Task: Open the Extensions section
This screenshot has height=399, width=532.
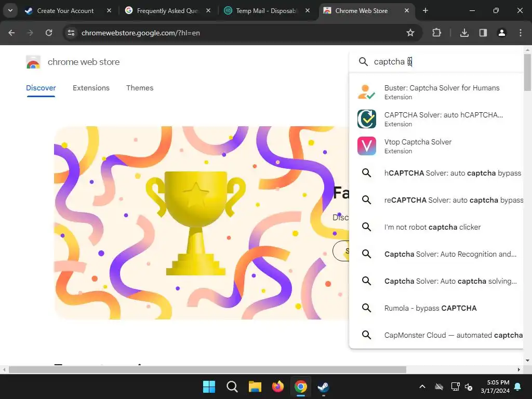Action: pyautogui.click(x=91, y=88)
